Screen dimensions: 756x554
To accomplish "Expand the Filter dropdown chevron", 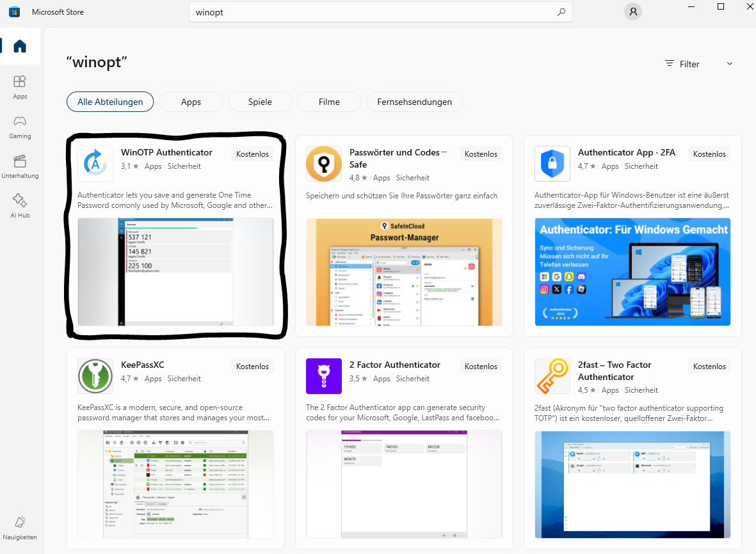I will pos(730,63).
